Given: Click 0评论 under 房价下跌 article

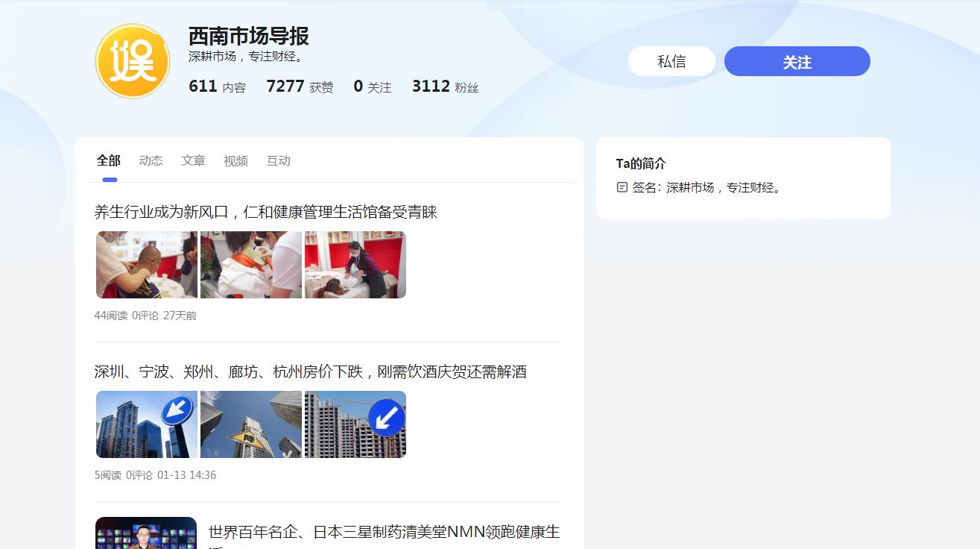Looking at the screenshot, I should coord(139,475).
